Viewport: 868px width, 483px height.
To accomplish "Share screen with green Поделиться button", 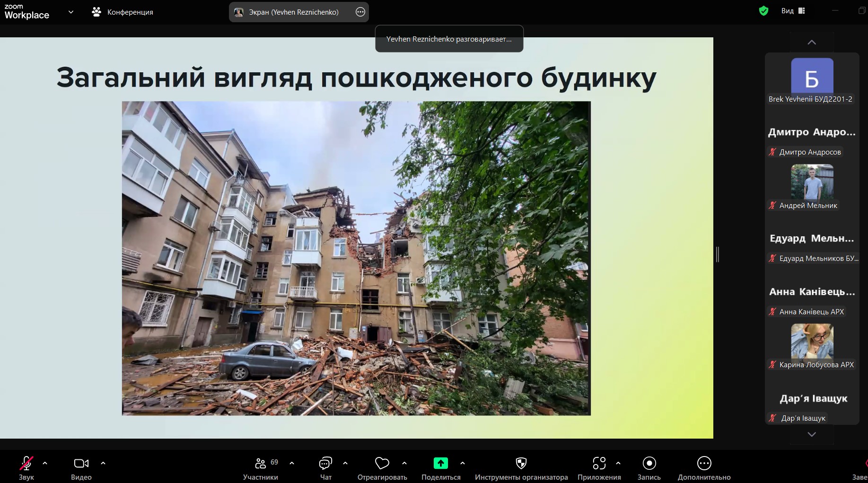I will click(x=441, y=468).
